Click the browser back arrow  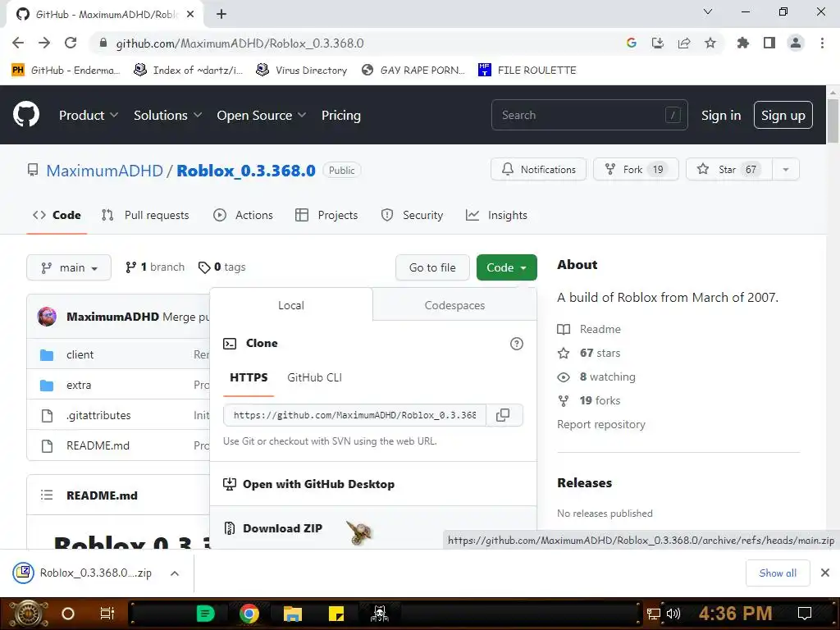point(18,43)
